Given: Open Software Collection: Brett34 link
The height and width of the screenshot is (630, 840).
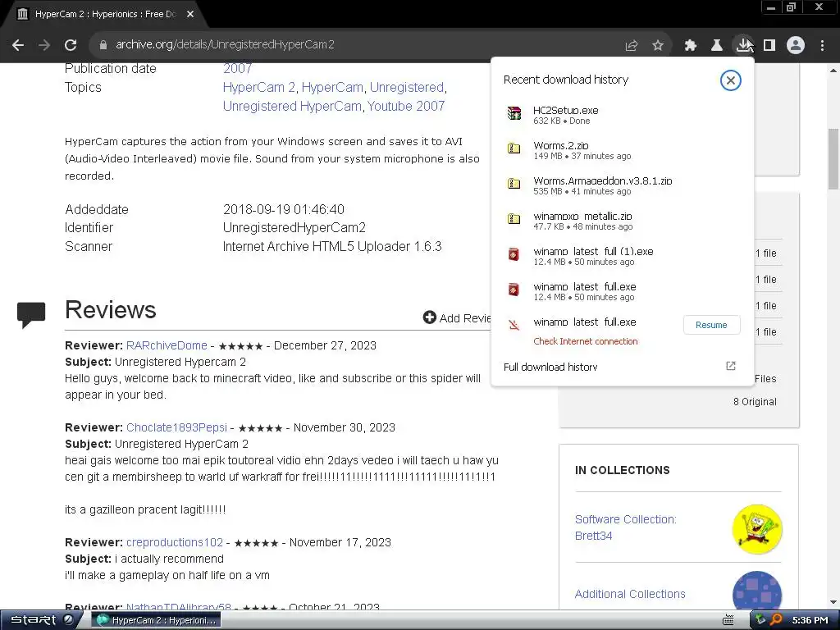Looking at the screenshot, I should tap(625, 527).
